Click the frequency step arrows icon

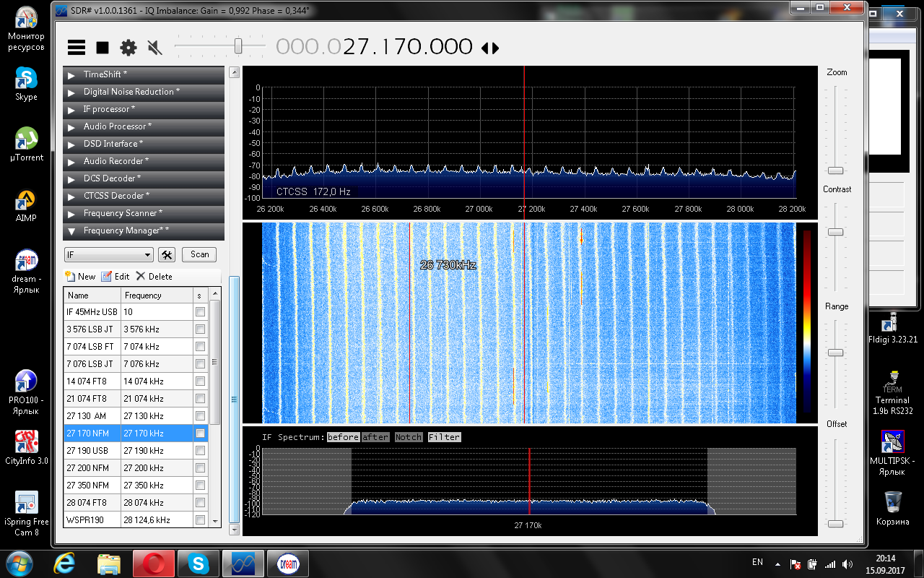490,48
